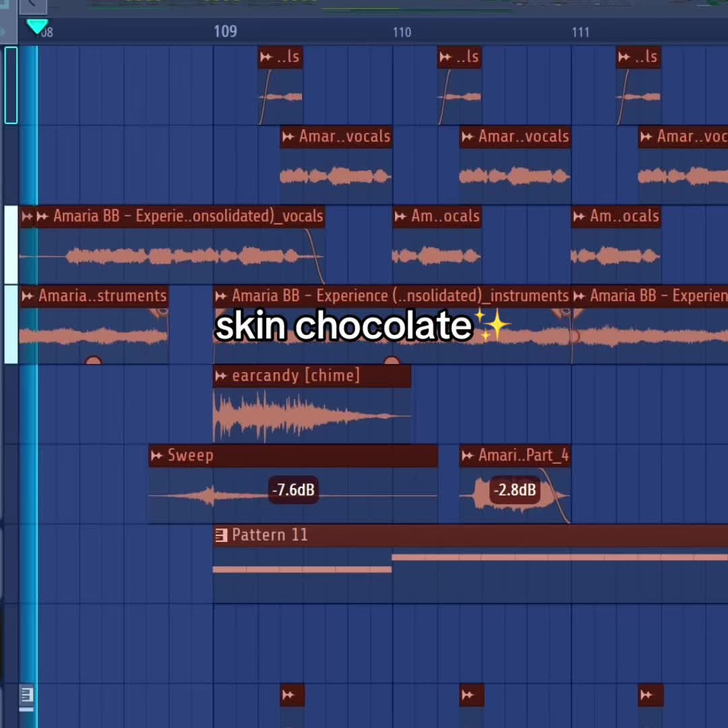
Task: Jump to bar 110 on the timeline ruler
Action: (x=402, y=32)
